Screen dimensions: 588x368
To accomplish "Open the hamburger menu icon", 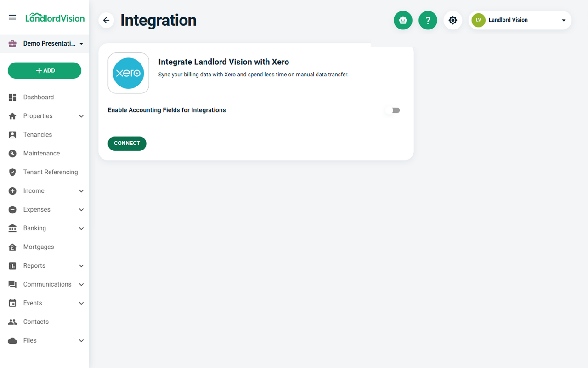I will [12, 17].
